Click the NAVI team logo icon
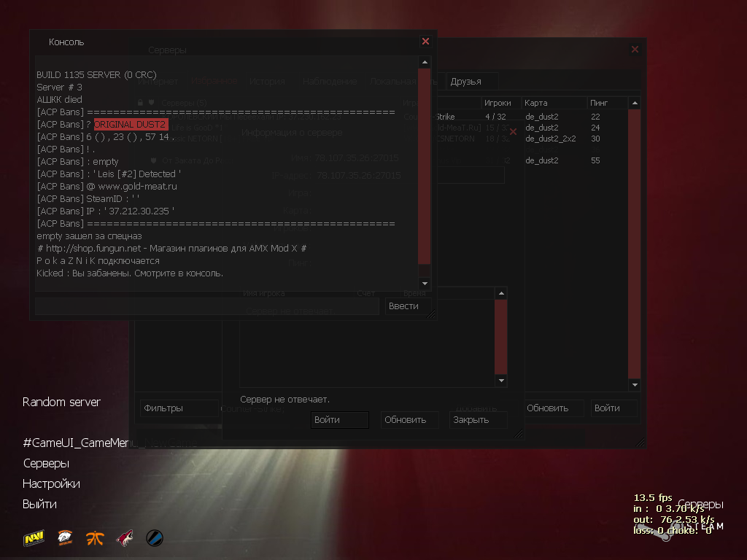 click(34, 539)
